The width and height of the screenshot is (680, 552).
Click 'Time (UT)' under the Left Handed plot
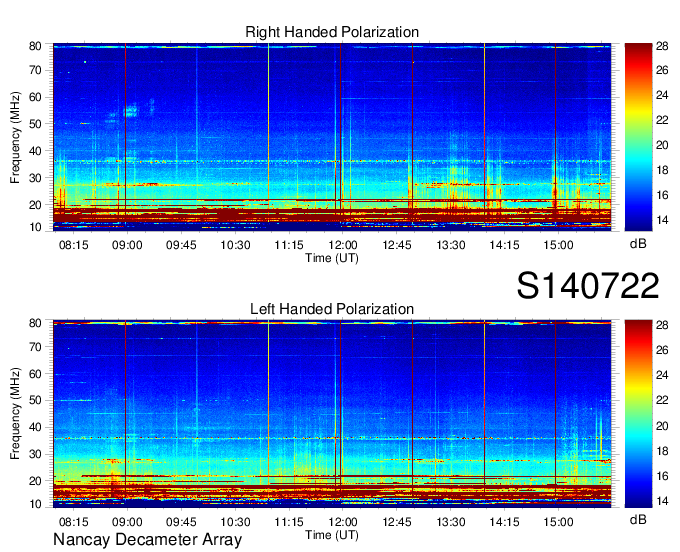pyautogui.click(x=332, y=535)
